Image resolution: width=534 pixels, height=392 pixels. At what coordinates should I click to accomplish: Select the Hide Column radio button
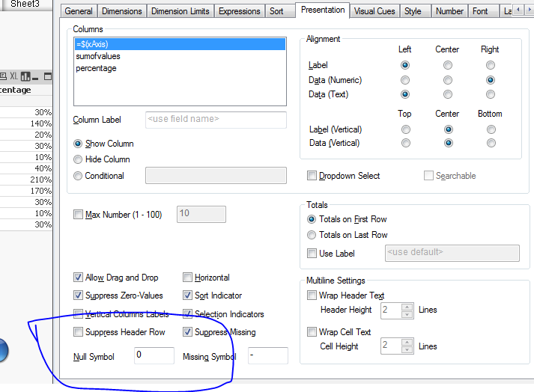(x=79, y=159)
